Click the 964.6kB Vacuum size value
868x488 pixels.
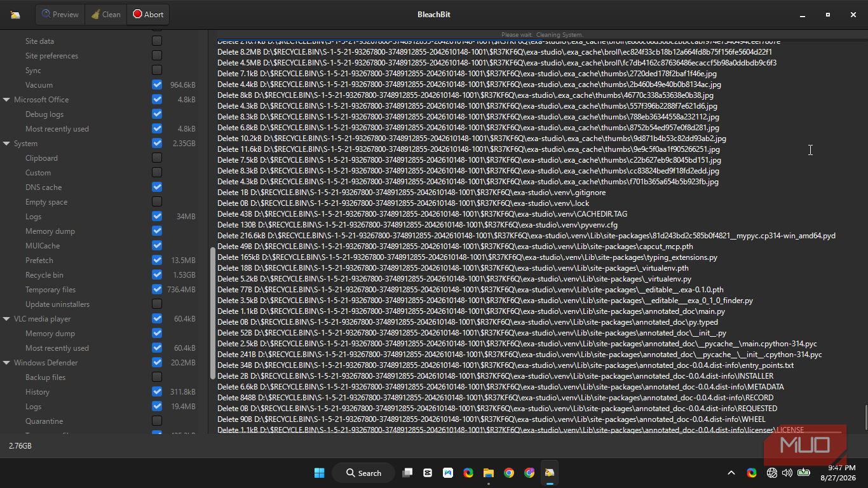pos(183,85)
